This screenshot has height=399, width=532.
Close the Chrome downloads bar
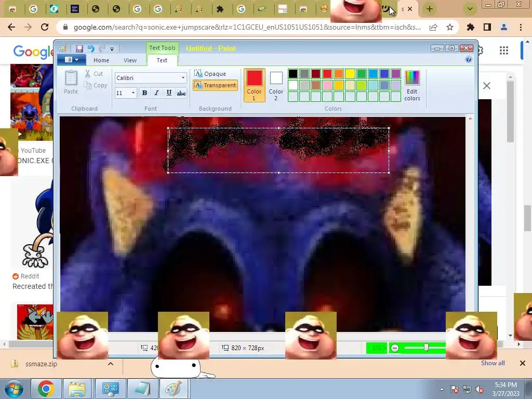(x=523, y=363)
